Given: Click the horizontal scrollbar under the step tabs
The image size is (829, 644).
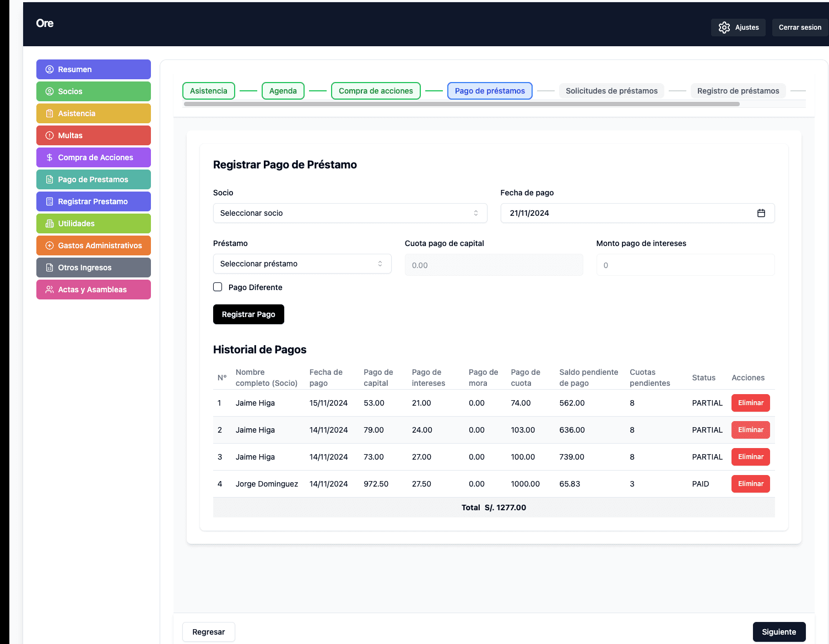Looking at the screenshot, I should tap(462, 104).
